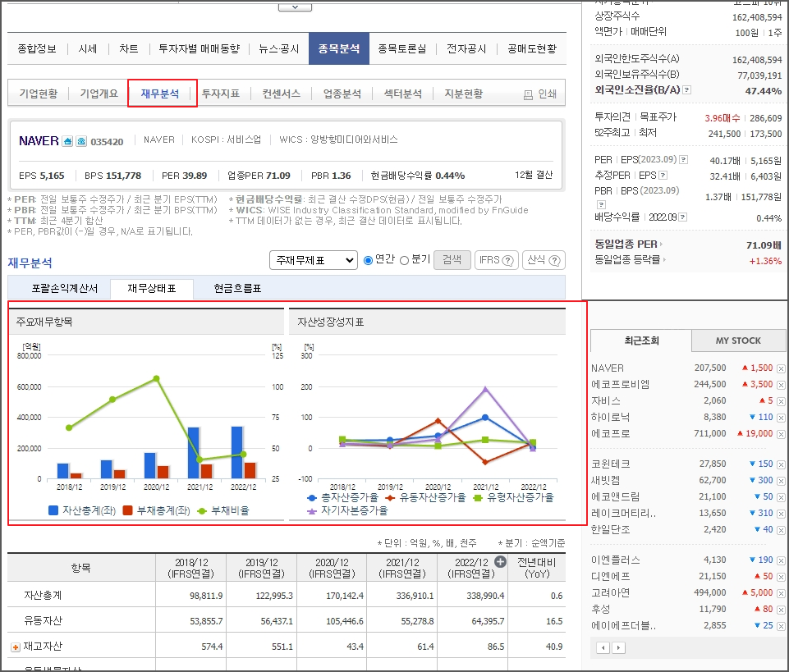Screen dimensions: 789x672
Task: Click the plus icon in 2022/12 column header
Action: coord(500,562)
